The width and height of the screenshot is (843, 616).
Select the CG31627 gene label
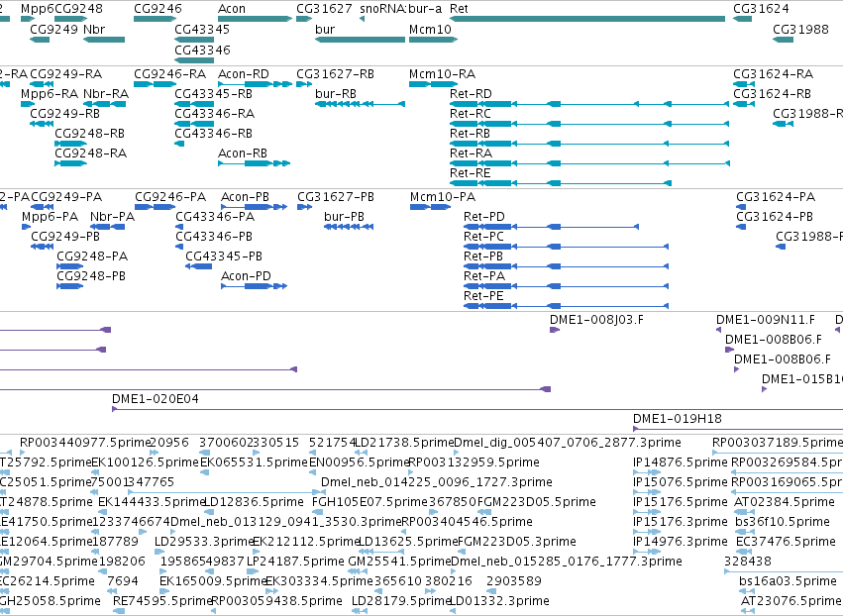(324, 9)
